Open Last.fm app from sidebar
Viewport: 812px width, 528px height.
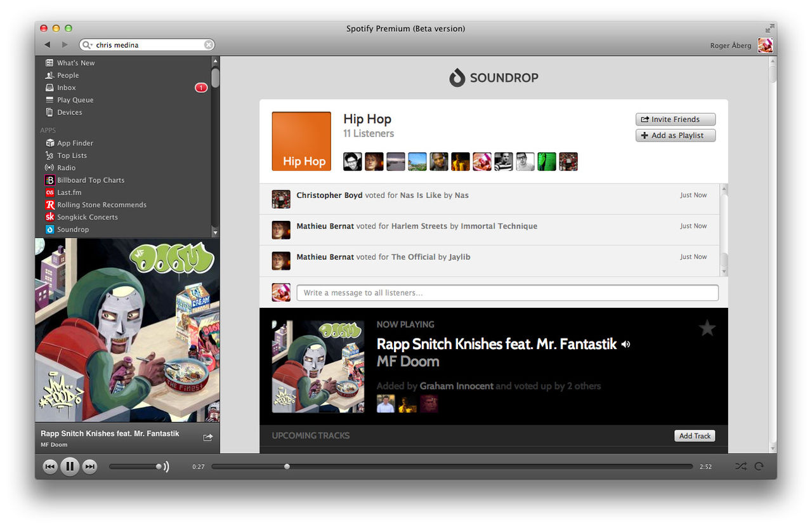[69, 192]
